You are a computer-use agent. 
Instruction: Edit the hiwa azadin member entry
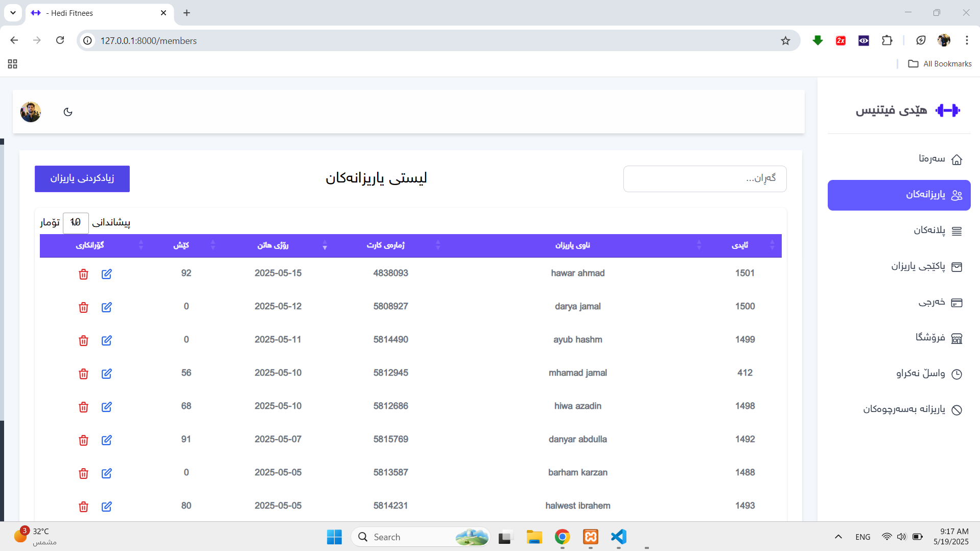[x=106, y=407]
